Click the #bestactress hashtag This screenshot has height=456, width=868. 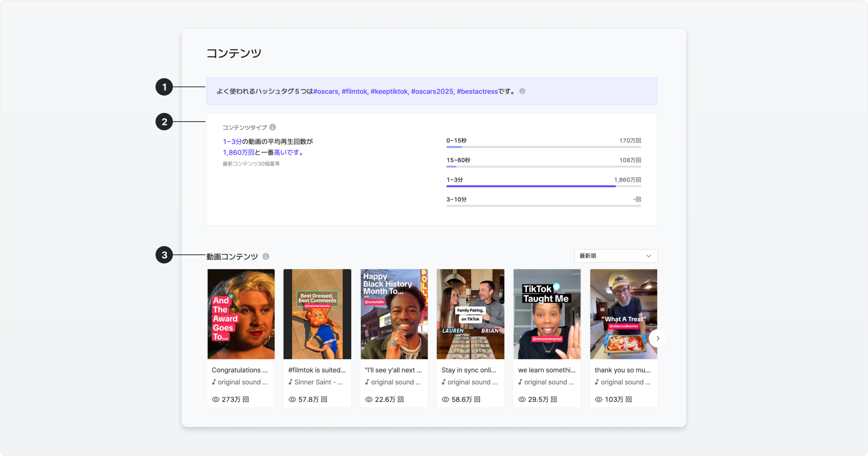(477, 92)
